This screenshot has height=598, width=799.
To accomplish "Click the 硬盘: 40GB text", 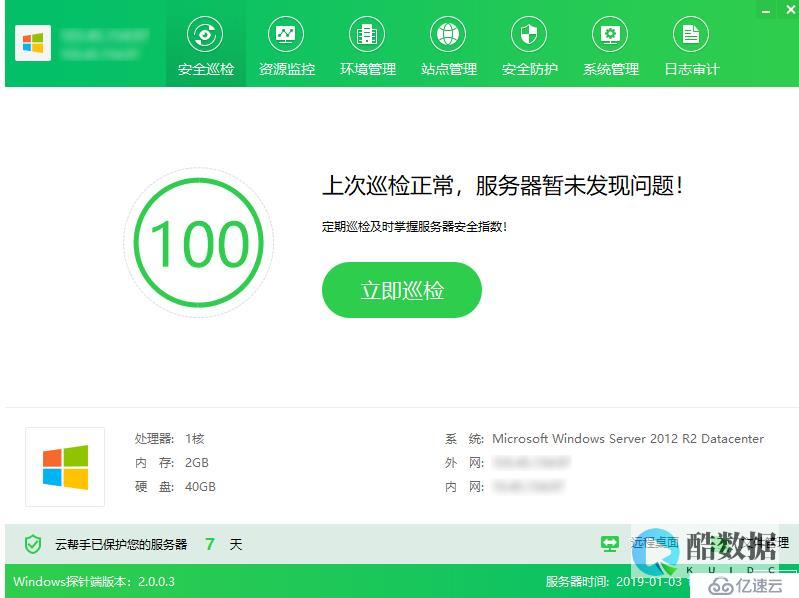I will tap(175, 487).
